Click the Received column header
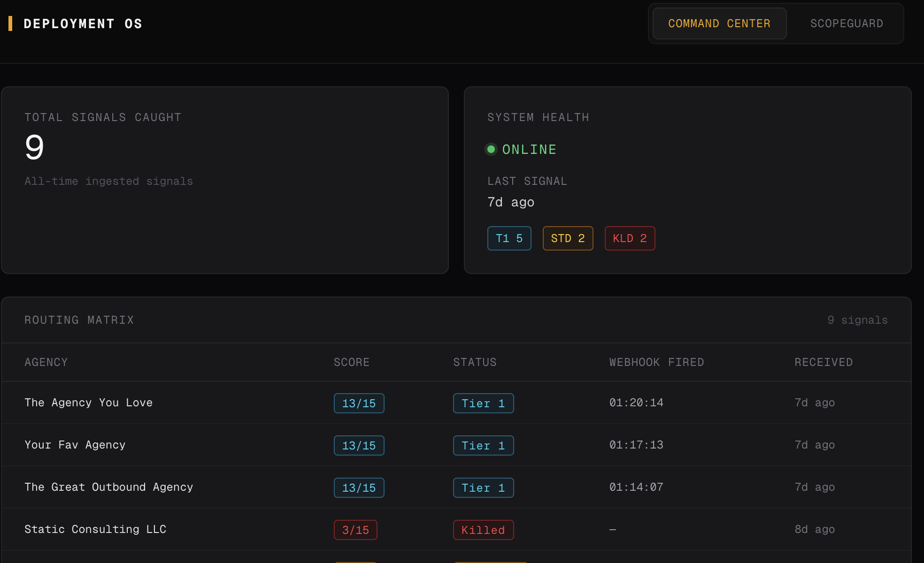 [x=824, y=362]
